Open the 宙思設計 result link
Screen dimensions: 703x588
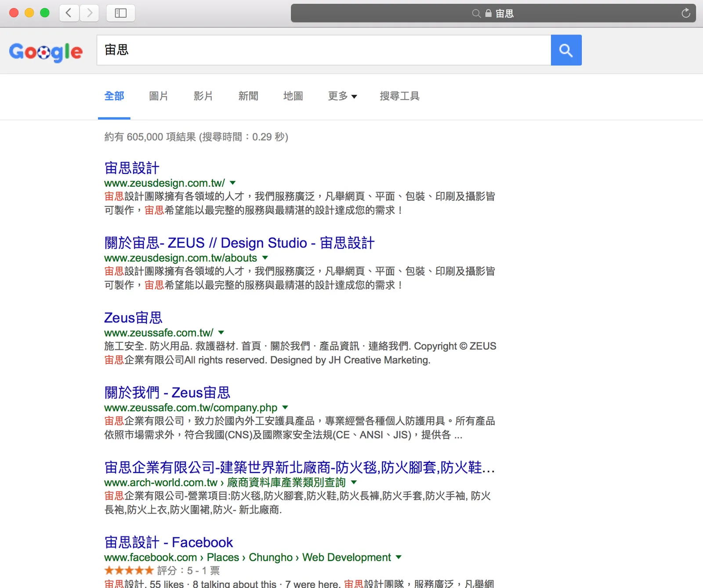click(x=132, y=168)
